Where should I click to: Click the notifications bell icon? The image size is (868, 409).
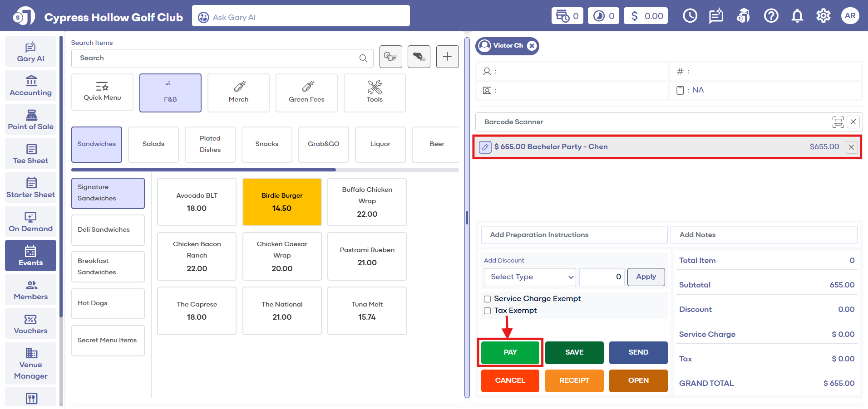[x=797, y=16]
